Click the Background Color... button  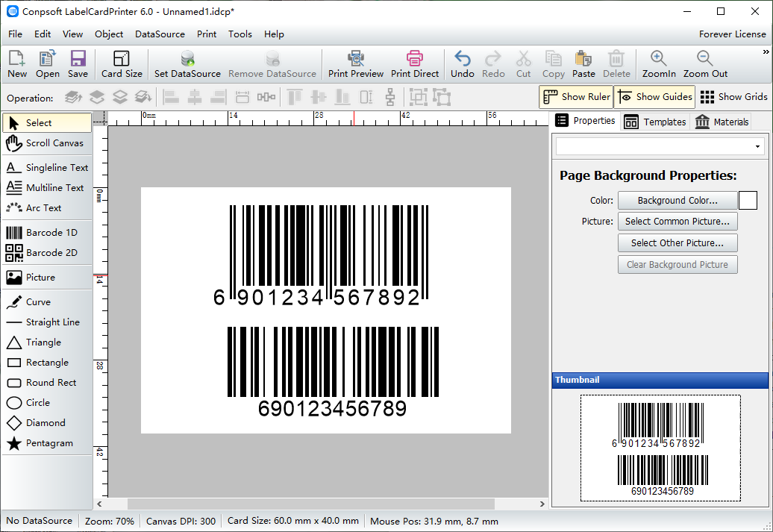click(677, 201)
